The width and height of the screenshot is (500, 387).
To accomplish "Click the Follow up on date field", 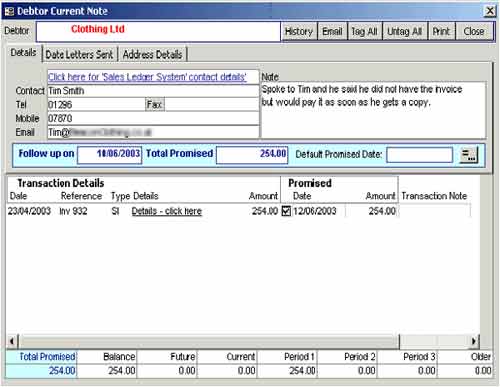I will point(110,155).
